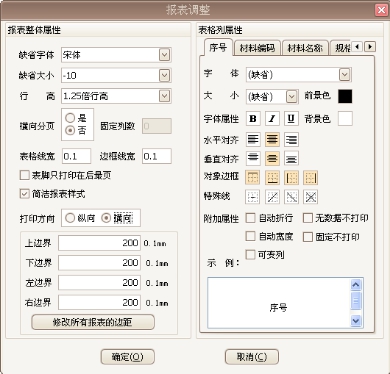Select 是 for 横向分页
This screenshot has width=390, height=374.
tap(70, 118)
